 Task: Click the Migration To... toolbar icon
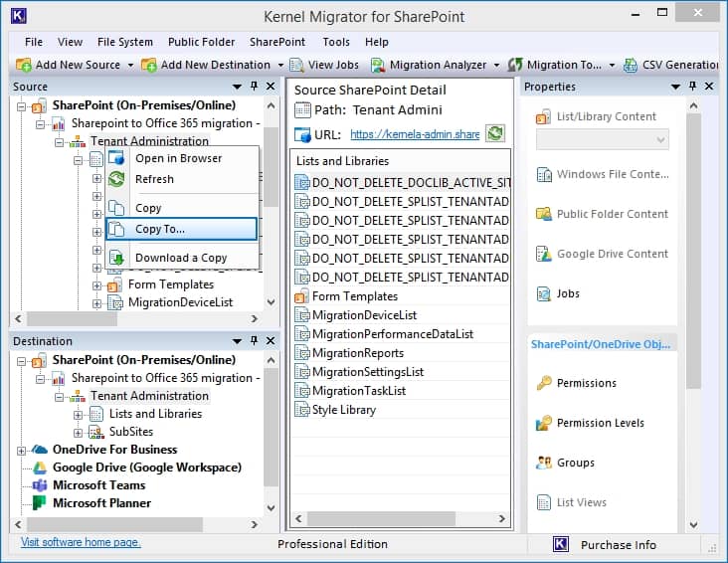point(515,65)
